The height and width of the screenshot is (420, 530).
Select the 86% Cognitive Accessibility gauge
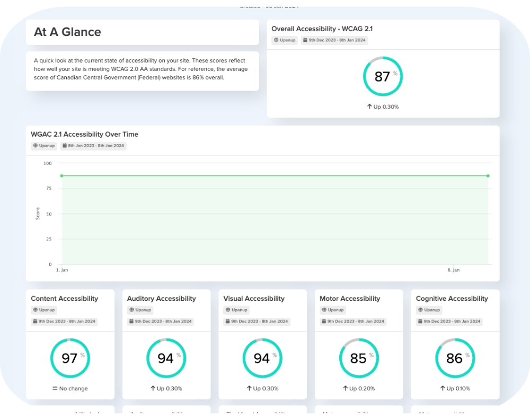coord(455,358)
